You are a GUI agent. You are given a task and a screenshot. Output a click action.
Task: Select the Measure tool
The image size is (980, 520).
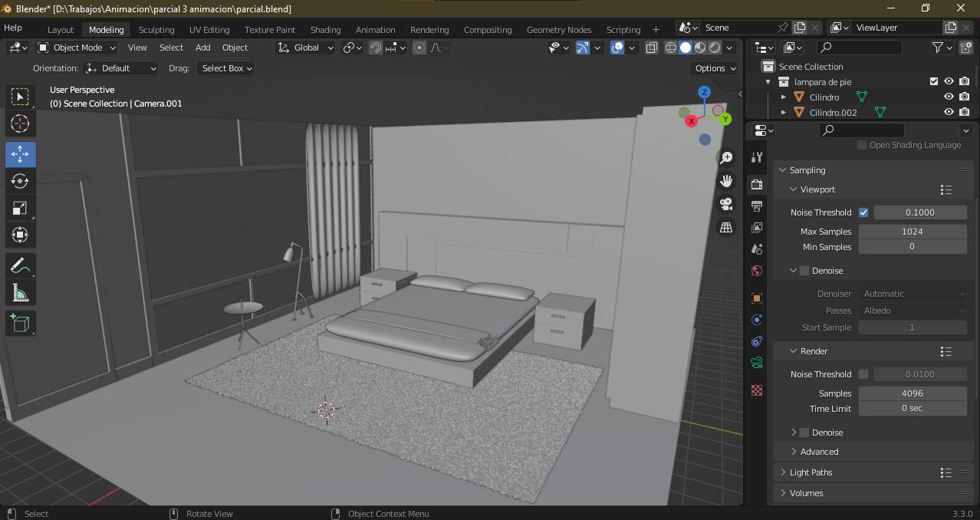pos(20,293)
